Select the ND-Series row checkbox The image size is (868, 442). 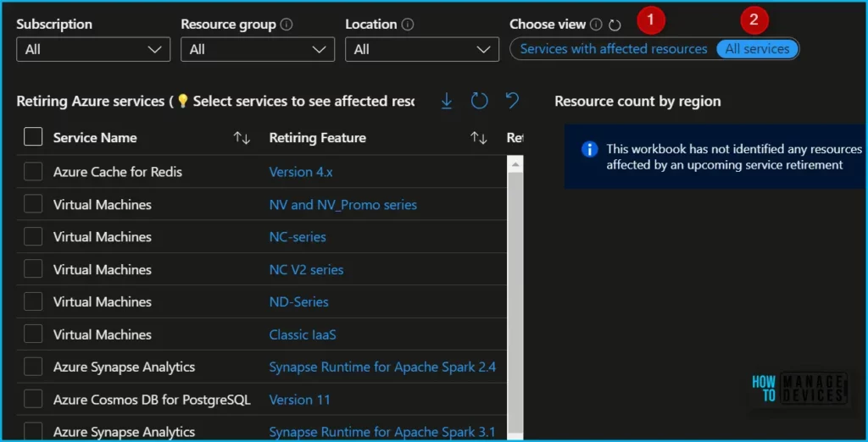(x=33, y=301)
